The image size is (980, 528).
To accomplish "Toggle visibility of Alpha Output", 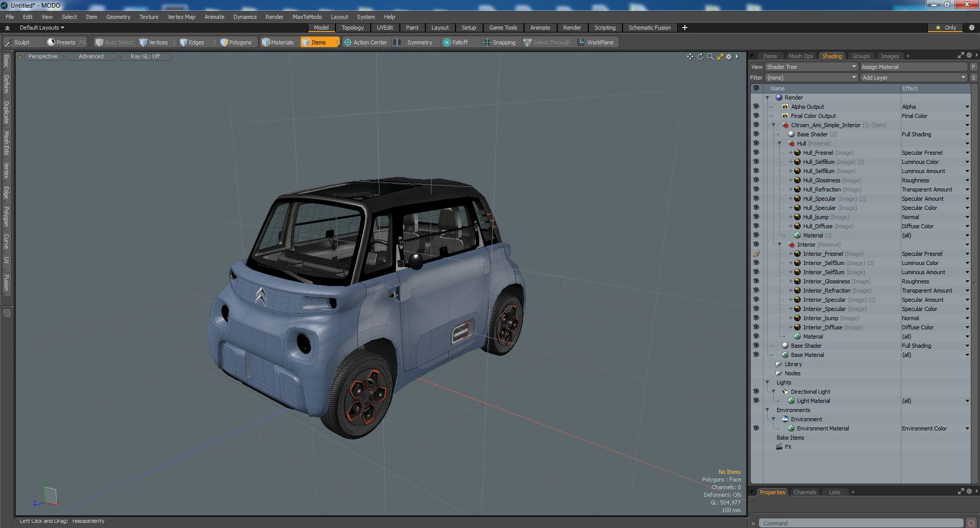I will tap(756, 107).
